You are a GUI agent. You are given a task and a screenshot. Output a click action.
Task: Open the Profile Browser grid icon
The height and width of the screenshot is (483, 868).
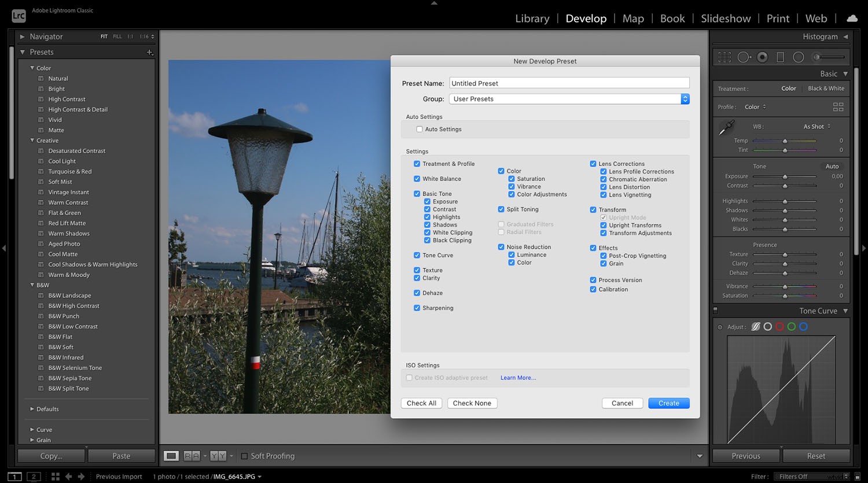[838, 106]
